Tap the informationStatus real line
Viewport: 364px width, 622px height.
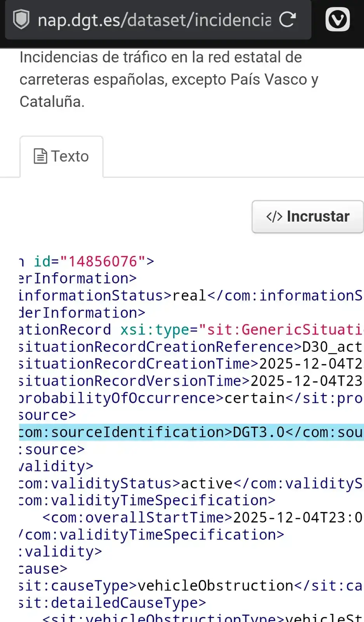pyautogui.click(x=190, y=295)
